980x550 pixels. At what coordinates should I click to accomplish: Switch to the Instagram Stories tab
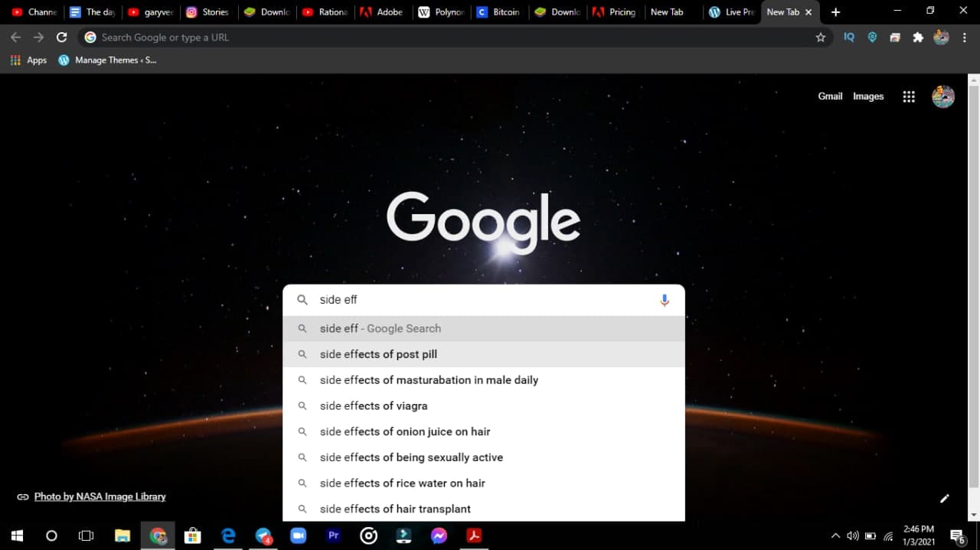208,12
